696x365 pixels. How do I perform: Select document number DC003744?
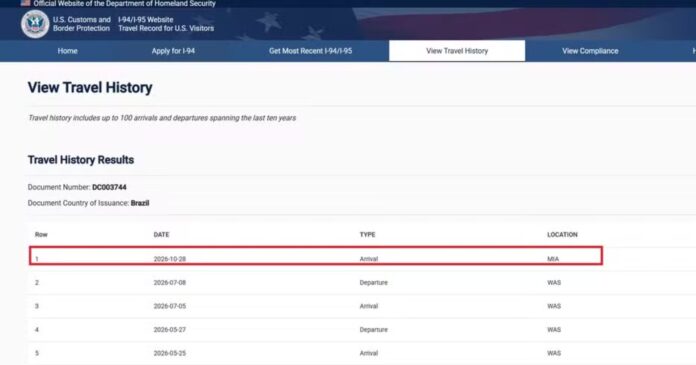[109, 187]
